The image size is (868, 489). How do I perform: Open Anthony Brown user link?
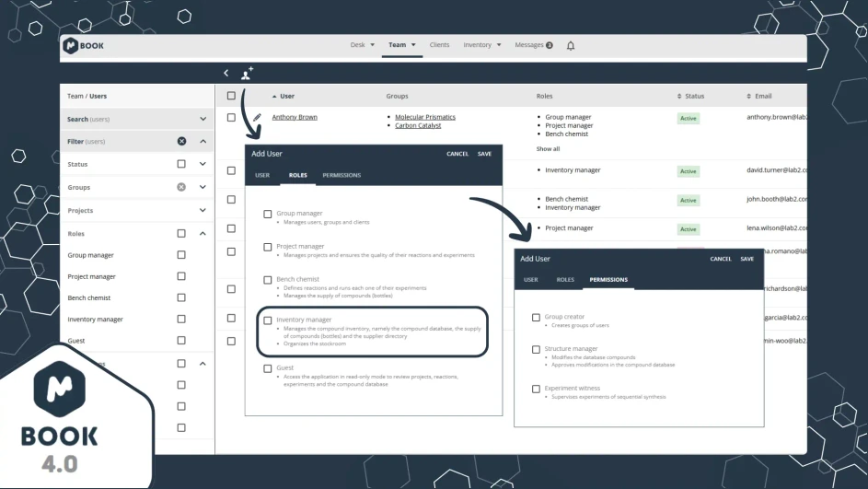click(295, 117)
